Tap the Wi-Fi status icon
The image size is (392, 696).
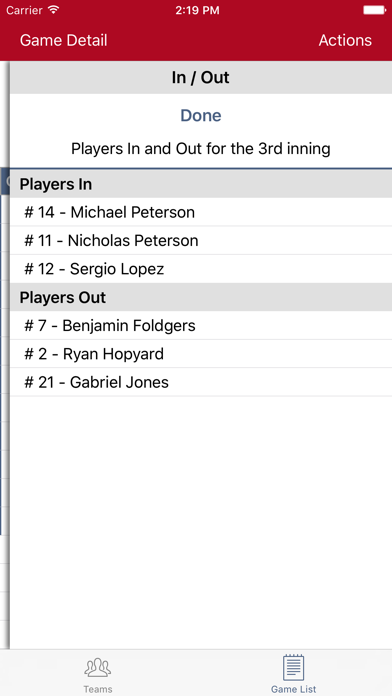click(x=54, y=10)
